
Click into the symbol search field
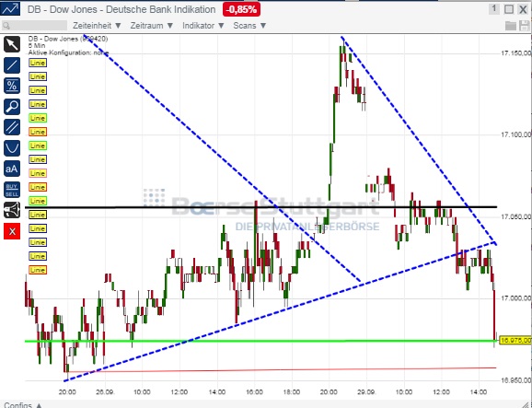[34, 26]
